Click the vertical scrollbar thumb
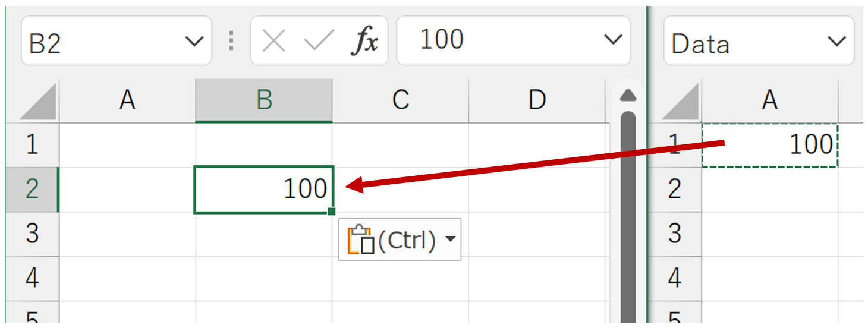Image resolution: width=868 pixels, height=328 pixels. pyautogui.click(x=628, y=208)
